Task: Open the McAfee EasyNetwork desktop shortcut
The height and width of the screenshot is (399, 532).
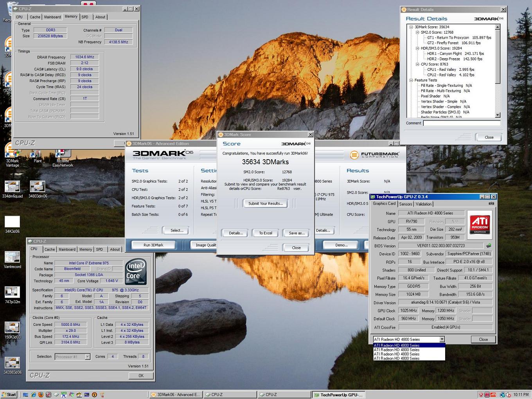Action: (x=63, y=158)
